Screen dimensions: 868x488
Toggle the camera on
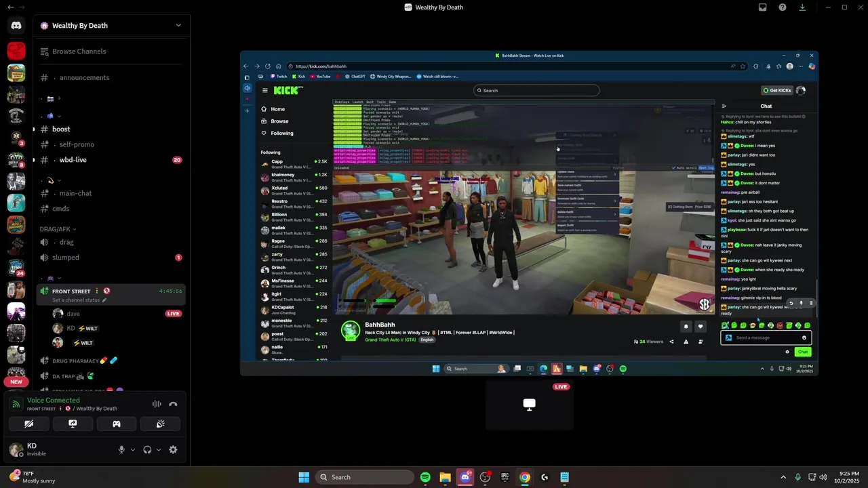click(x=29, y=424)
